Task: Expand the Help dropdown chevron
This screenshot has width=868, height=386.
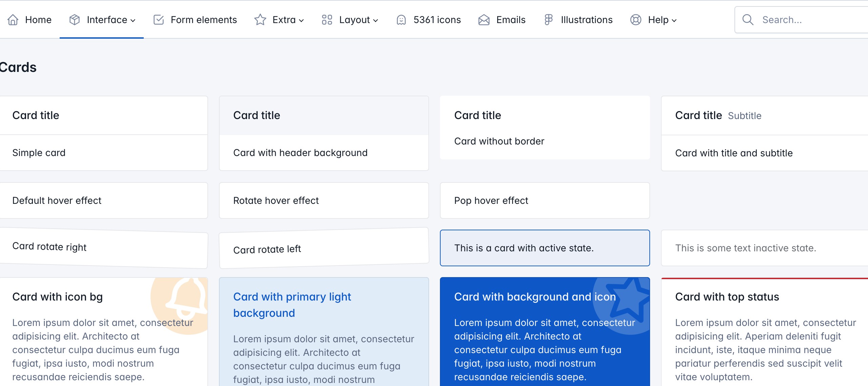Action: [x=674, y=20]
